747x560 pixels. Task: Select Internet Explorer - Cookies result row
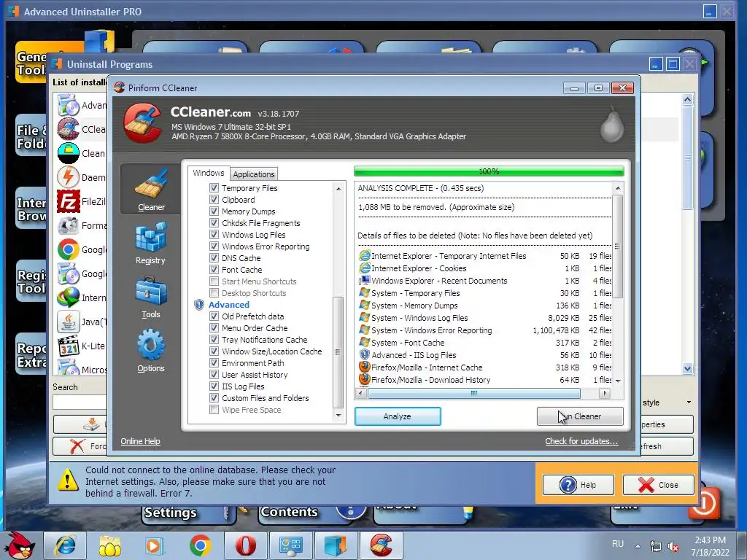(484, 268)
